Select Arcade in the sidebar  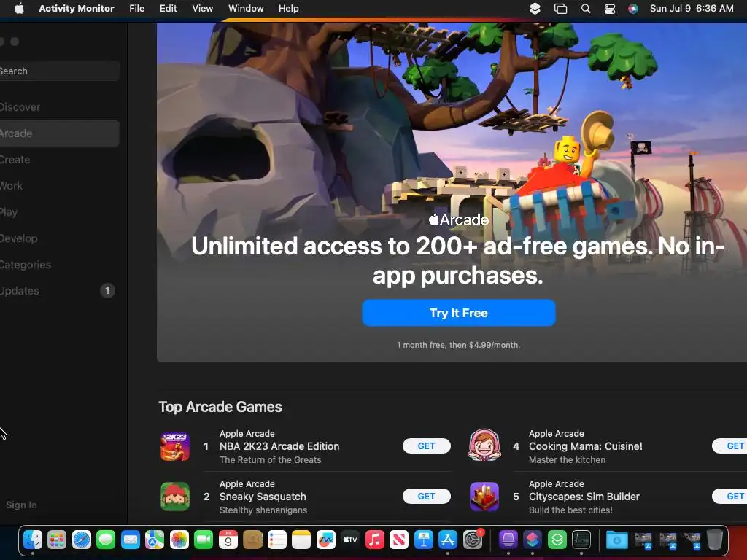tap(59, 133)
